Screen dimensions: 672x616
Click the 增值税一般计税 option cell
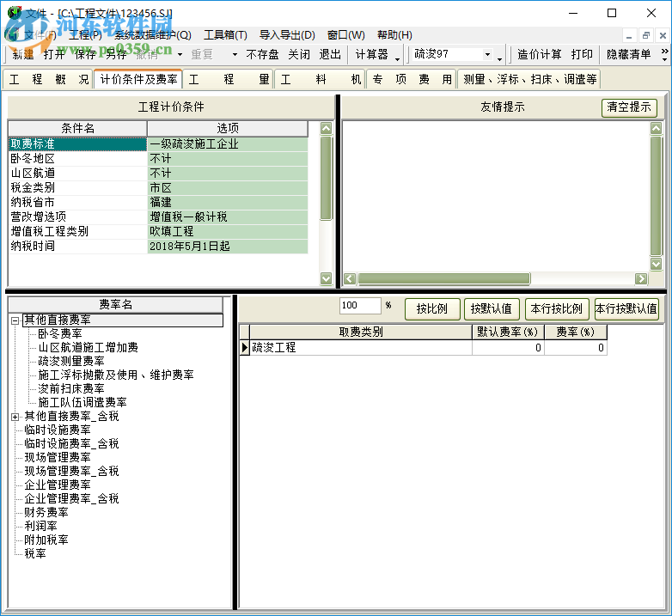228,217
